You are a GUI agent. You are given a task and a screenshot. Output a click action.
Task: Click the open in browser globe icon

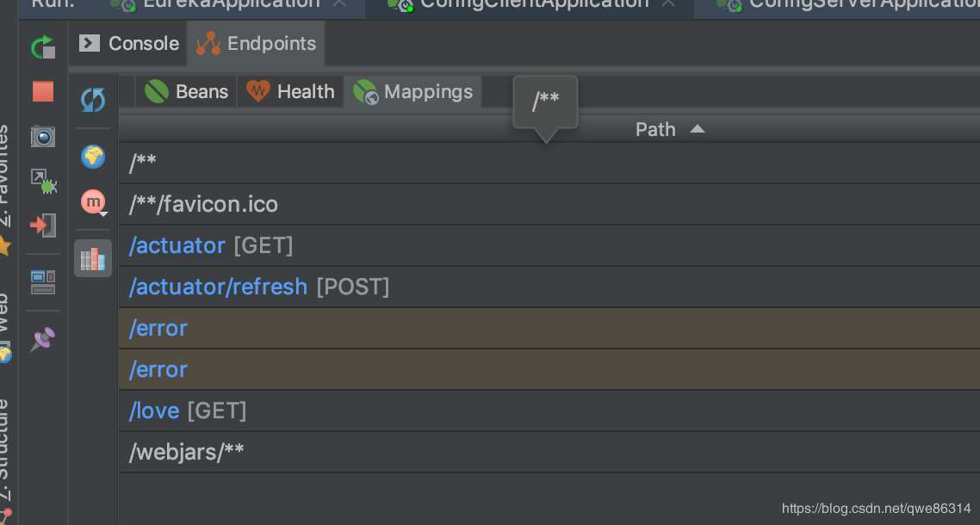click(x=93, y=157)
